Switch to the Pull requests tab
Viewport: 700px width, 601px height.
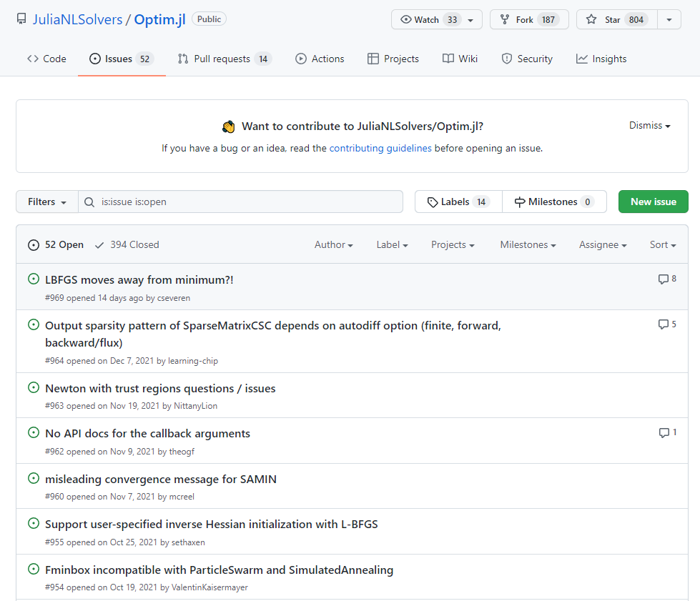click(x=224, y=59)
